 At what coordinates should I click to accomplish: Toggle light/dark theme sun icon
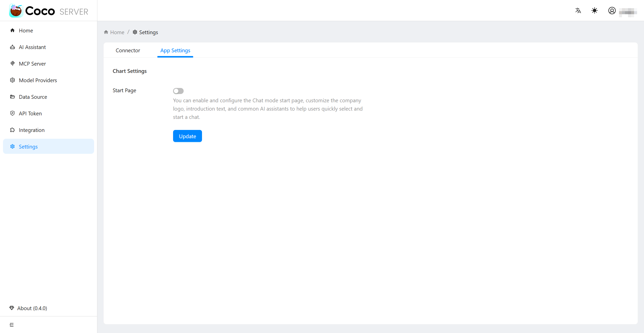[594, 11]
